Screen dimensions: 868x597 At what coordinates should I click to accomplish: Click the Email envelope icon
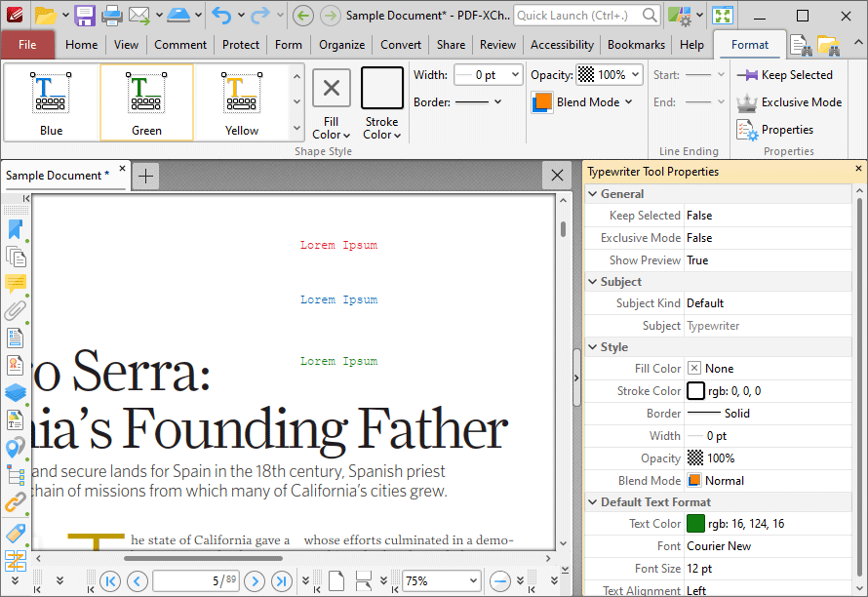tap(139, 16)
